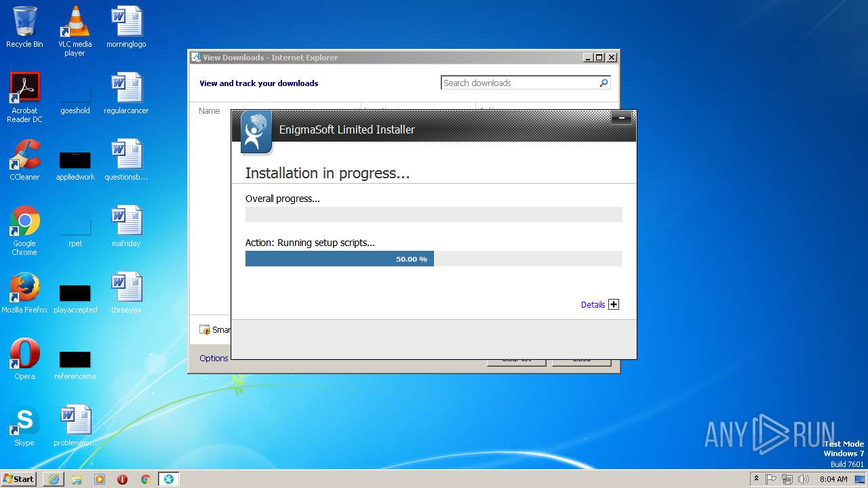Click 'Installation in progress...' heading
The image size is (868, 488).
click(x=328, y=173)
